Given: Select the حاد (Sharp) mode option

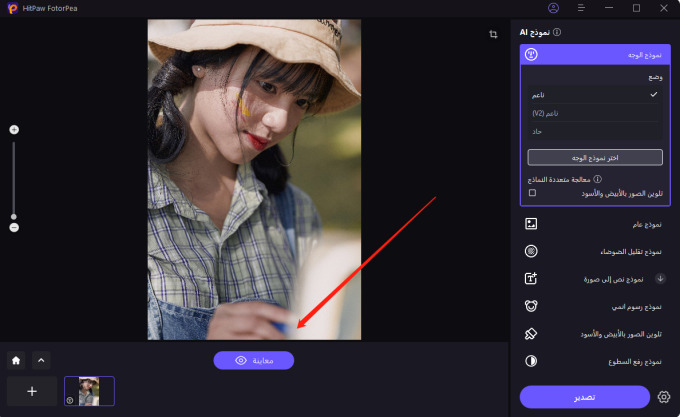Looking at the screenshot, I should point(594,132).
